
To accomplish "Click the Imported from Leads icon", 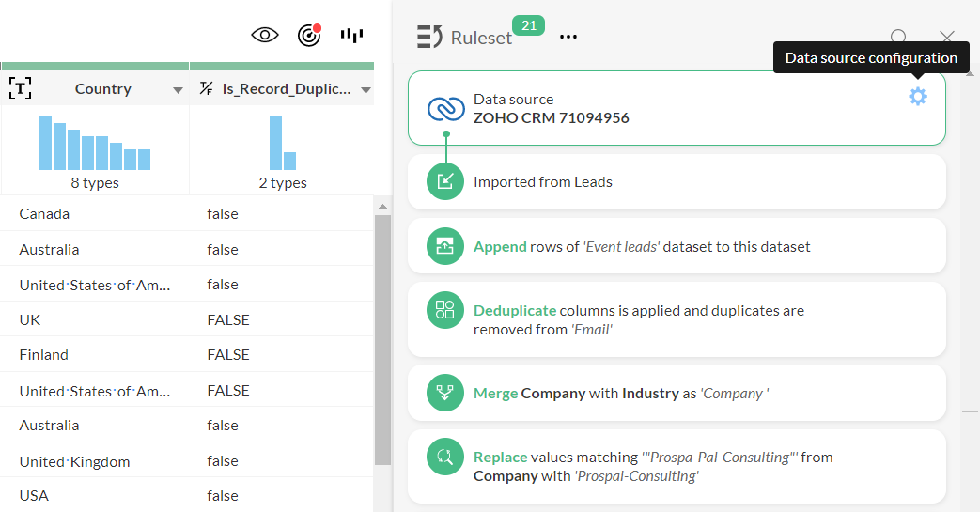I will point(446,181).
